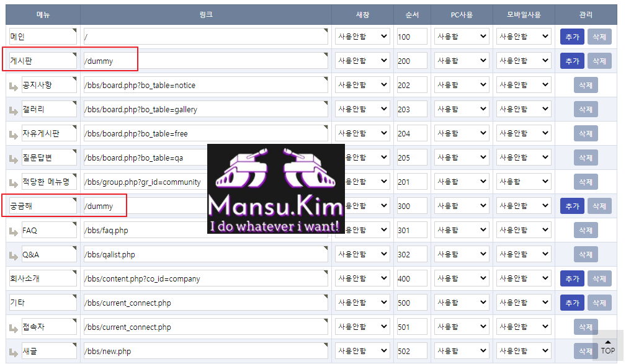This screenshot has height=364, width=626.
Task: Click the sub-menu arrow icon beside 갤러리
Action: pos(14,110)
